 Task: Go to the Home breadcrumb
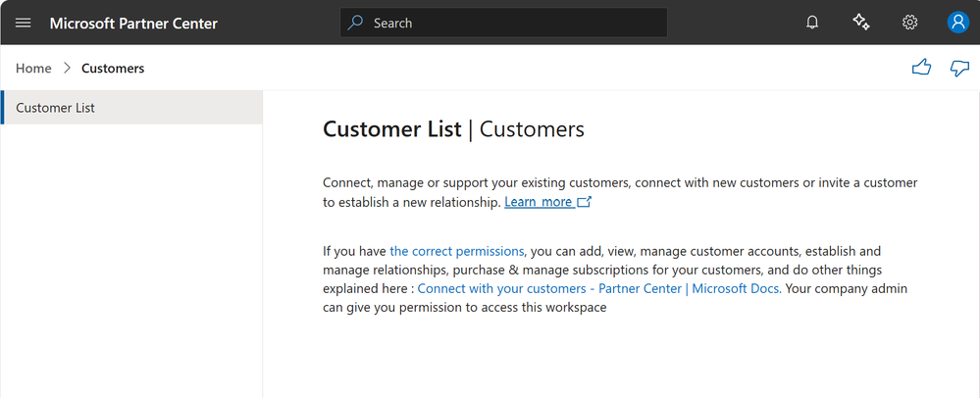pos(33,69)
